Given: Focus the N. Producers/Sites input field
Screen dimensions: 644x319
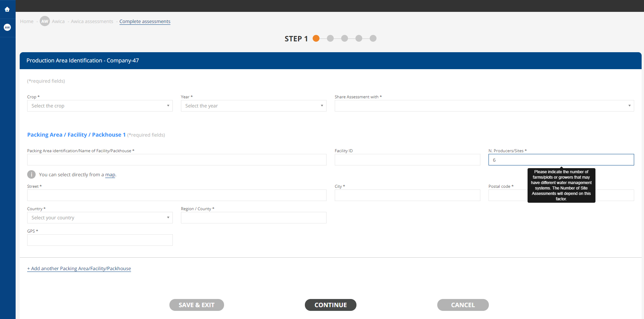Looking at the screenshot, I should click(x=561, y=160).
